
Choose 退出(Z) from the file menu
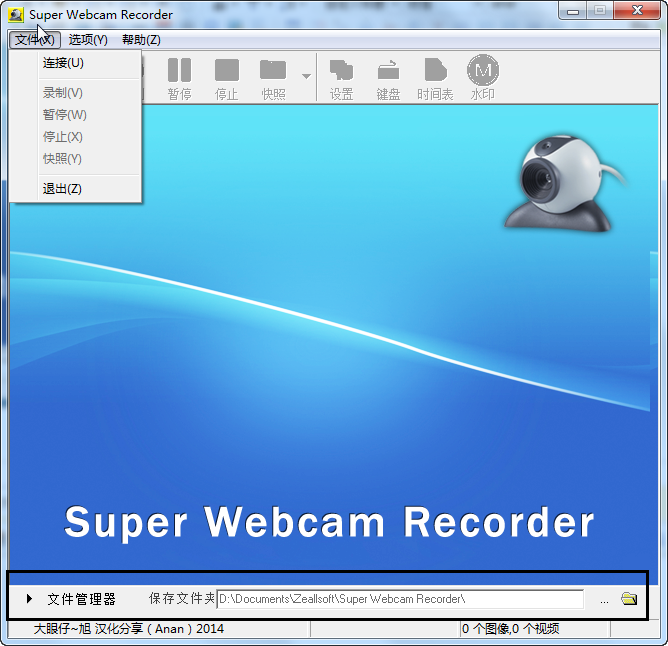[x=75, y=189]
